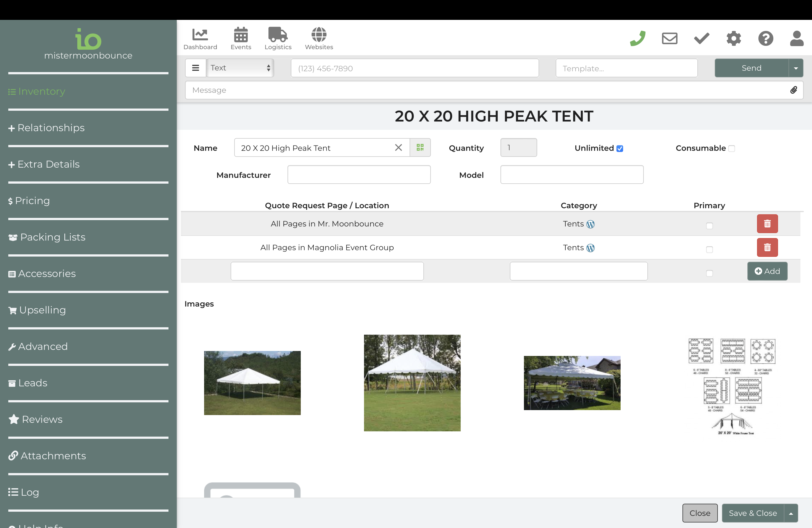
Task: Clear the Name field with X icon
Action: coord(398,147)
